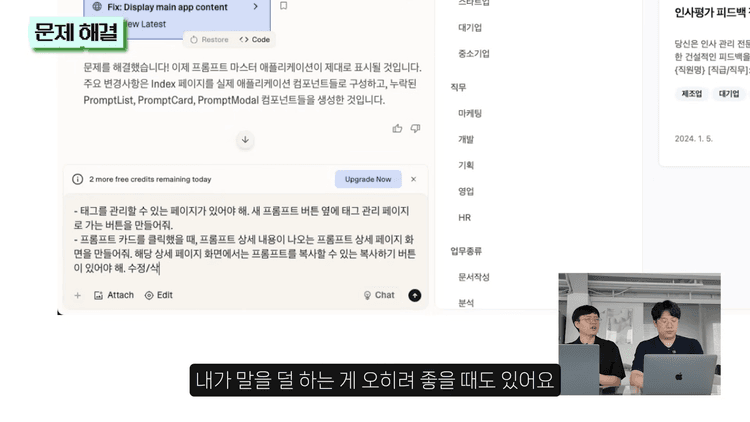The image size is (750, 422).
Task: Click the thumbs up feedback icon
Action: [397, 128]
